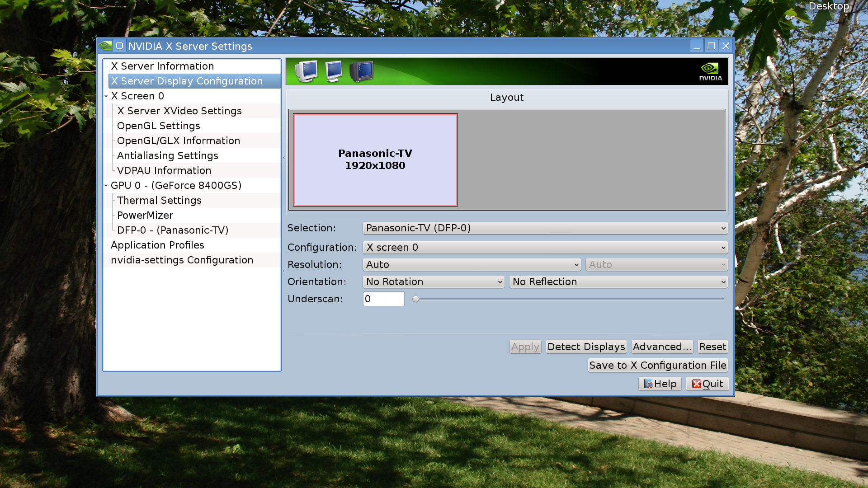Open Thermal Settings page

pos(159,201)
